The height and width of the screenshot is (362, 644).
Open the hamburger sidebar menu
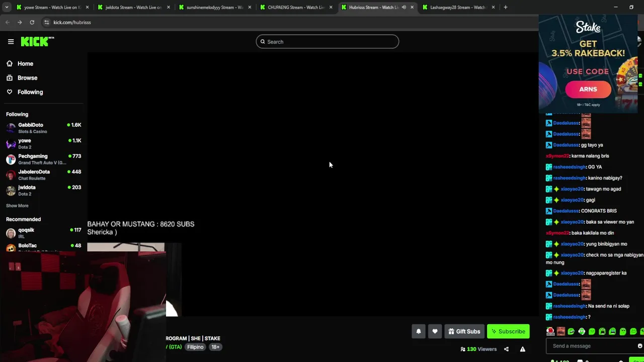[x=11, y=42]
